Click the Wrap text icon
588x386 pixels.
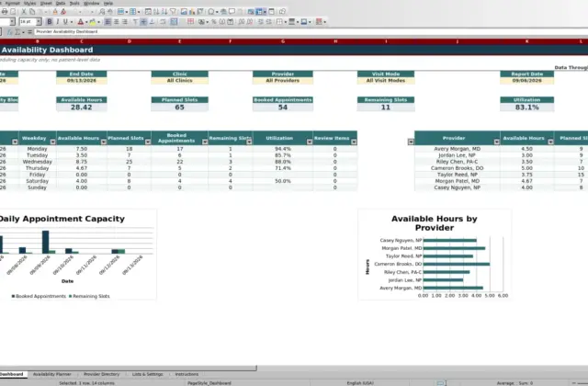pyautogui.click(x=163, y=22)
